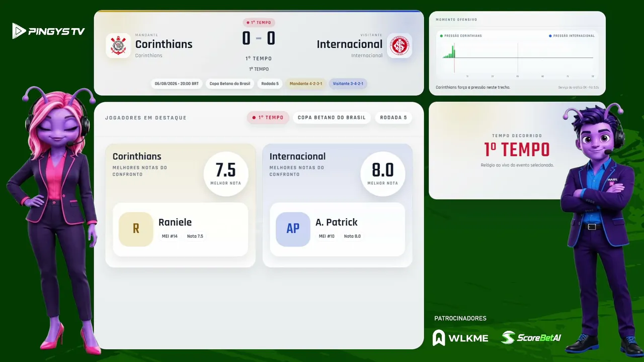Click the MOMENTO OFENSIVO panel heading

pos(457,20)
